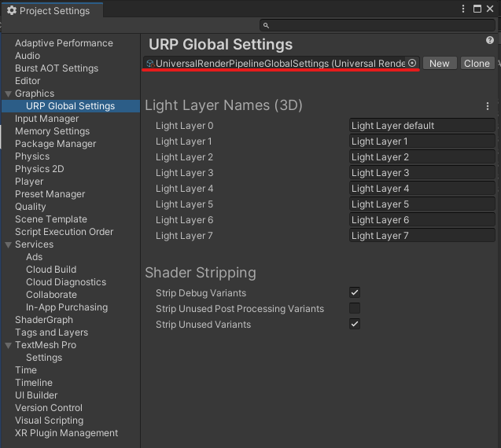This screenshot has width=501, height=448.
Task: Open Preset Manager settings
Action: pos(50,194)
